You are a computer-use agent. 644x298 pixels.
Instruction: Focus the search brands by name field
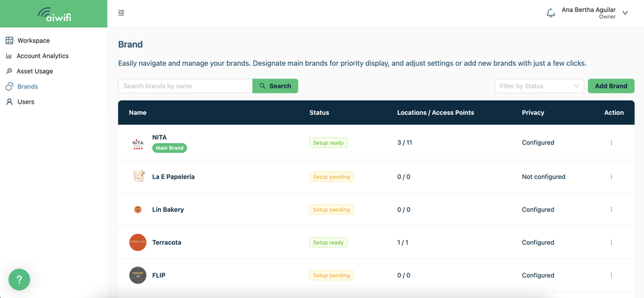pyautogui.click(x=185, y=86)
